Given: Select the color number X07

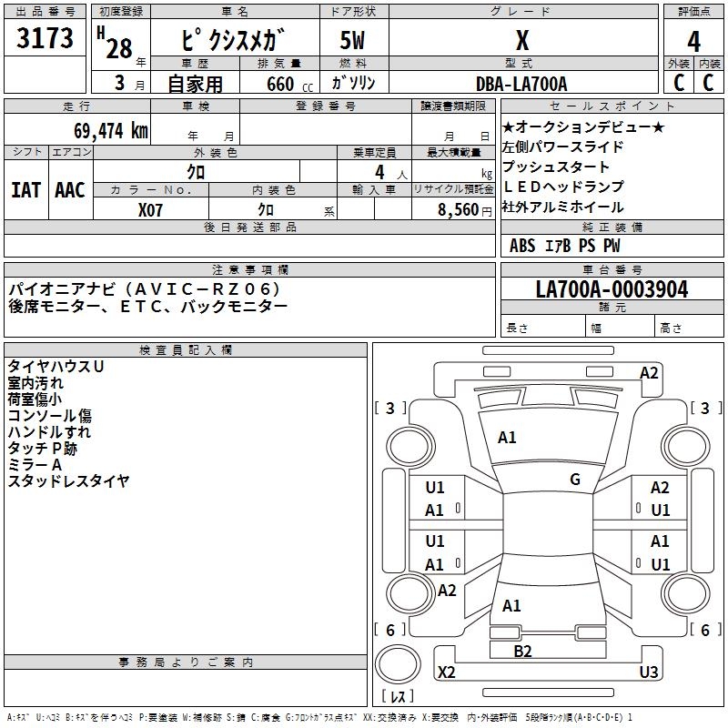Looking at the screenshot, I should pos(150,210).
